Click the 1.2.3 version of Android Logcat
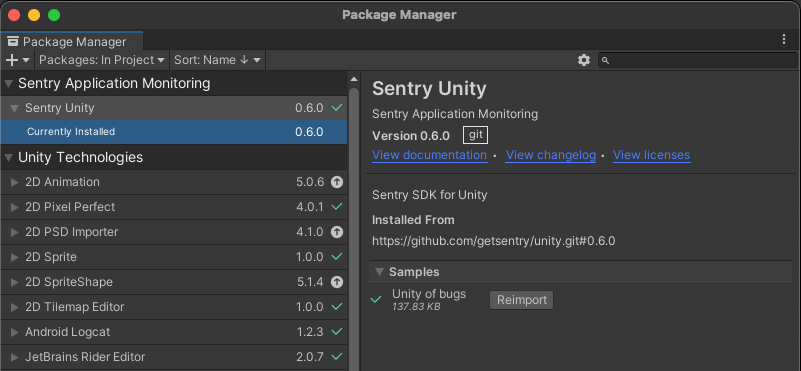This screenshot has width=801, height=371. [x=310, y=333]
